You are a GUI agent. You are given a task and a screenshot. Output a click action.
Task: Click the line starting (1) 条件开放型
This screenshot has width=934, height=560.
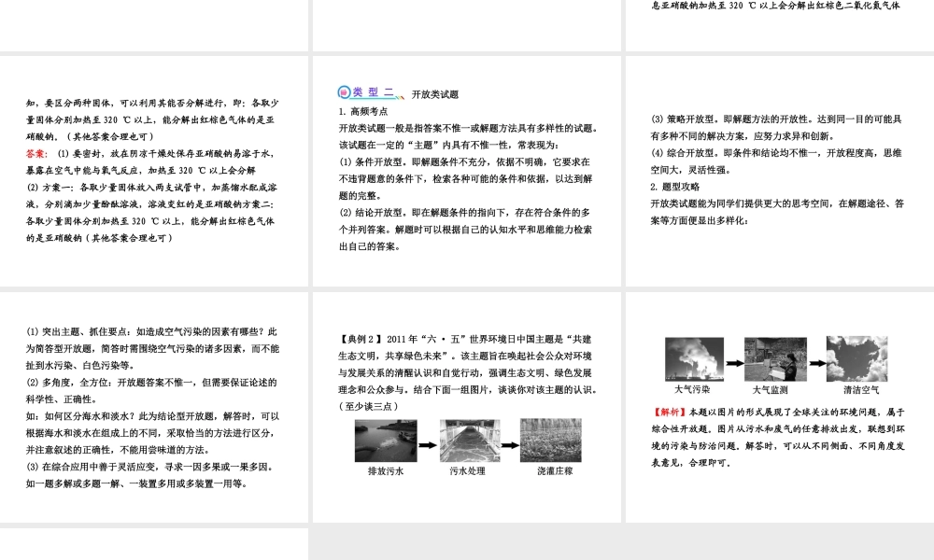click(464, 161)
